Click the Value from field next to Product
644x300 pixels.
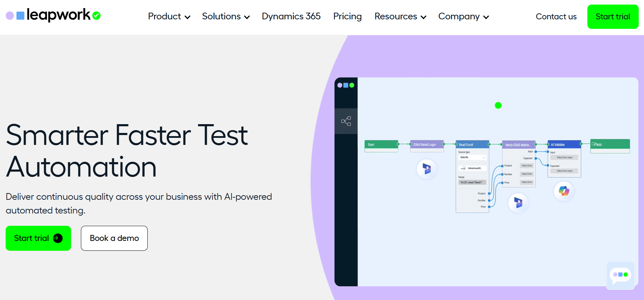tap(527, 166)
